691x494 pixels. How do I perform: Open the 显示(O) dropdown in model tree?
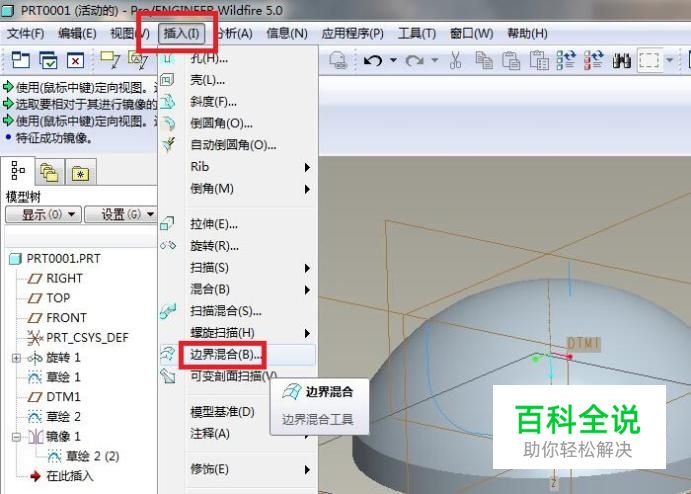(x=43, y=215)
